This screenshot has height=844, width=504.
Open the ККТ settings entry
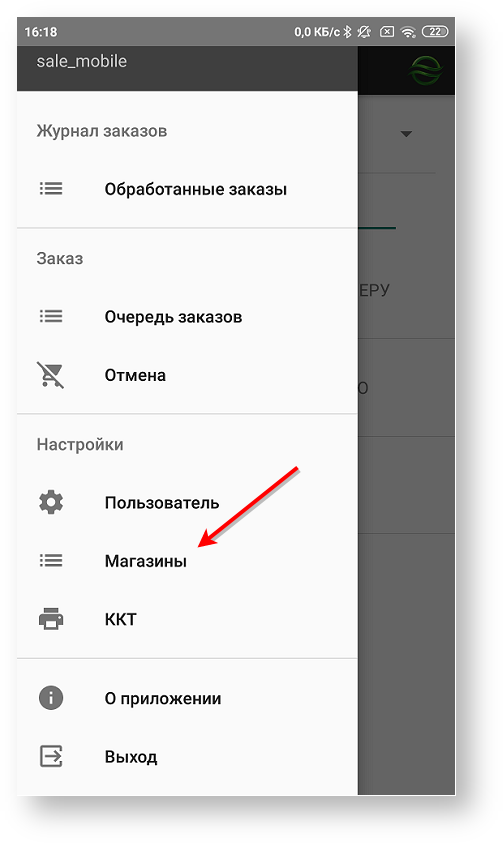click(187, 619)
